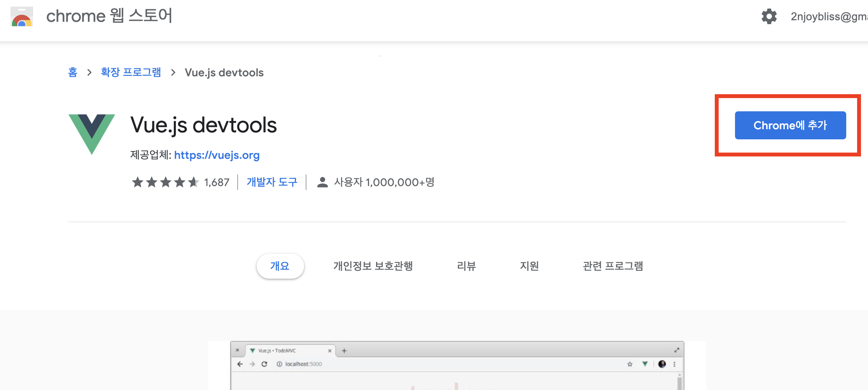Image resolution: width=868 pixels, height=390 pixels.
Task: Click the profile avatar in preview toolbar
Action: [662, 364]
